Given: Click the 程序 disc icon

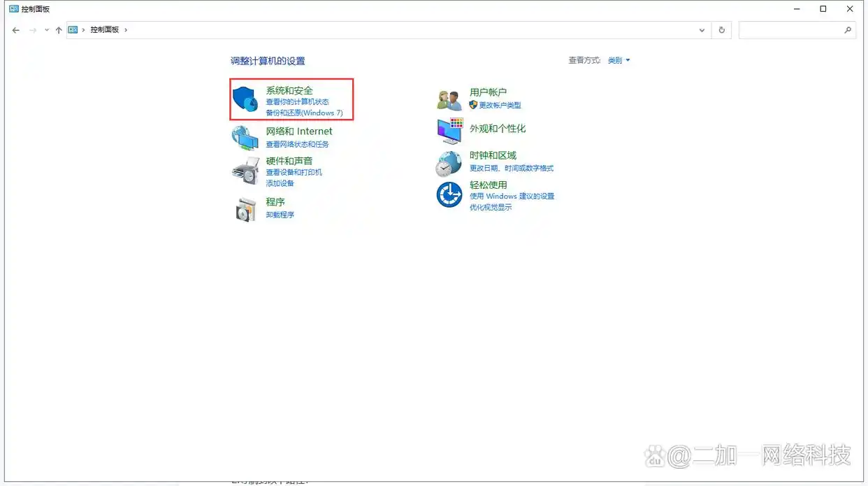Looking at the screenshot, I should (x=245, y=208).
